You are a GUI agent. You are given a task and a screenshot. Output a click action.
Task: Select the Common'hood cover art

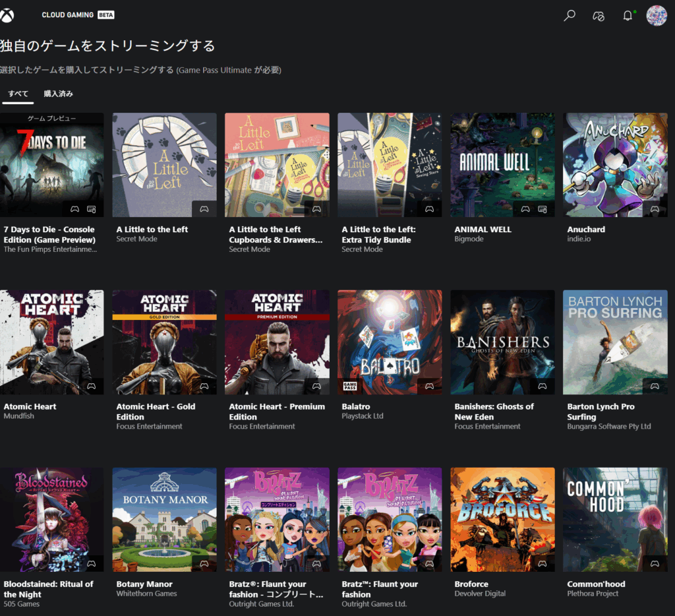[615, 520]
